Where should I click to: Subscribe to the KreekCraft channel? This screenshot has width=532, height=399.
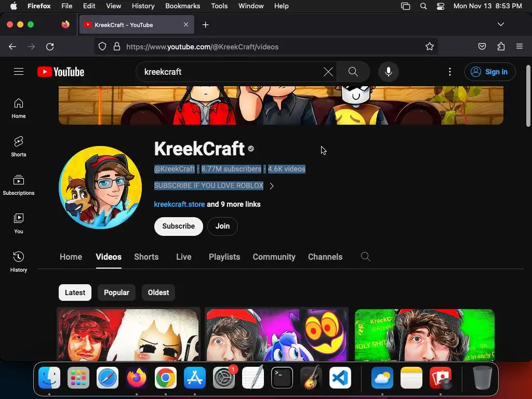[x=179, y=227]
